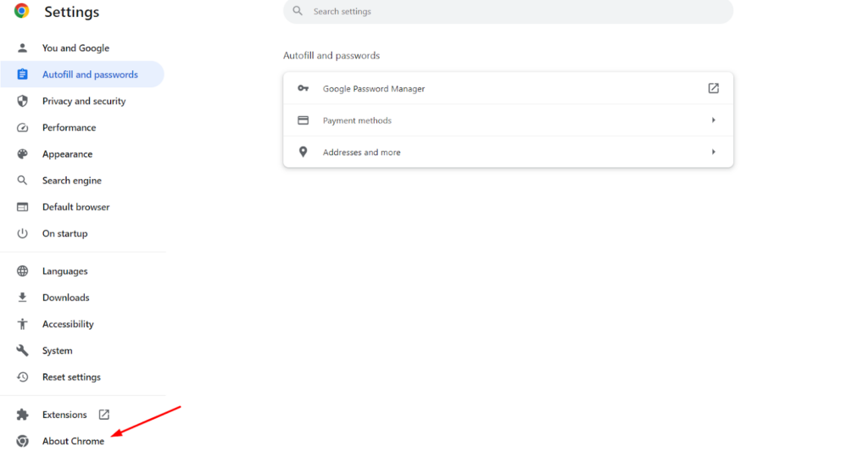
Task: Click the Appearance palette icon
Action: (x=23, y=154)
